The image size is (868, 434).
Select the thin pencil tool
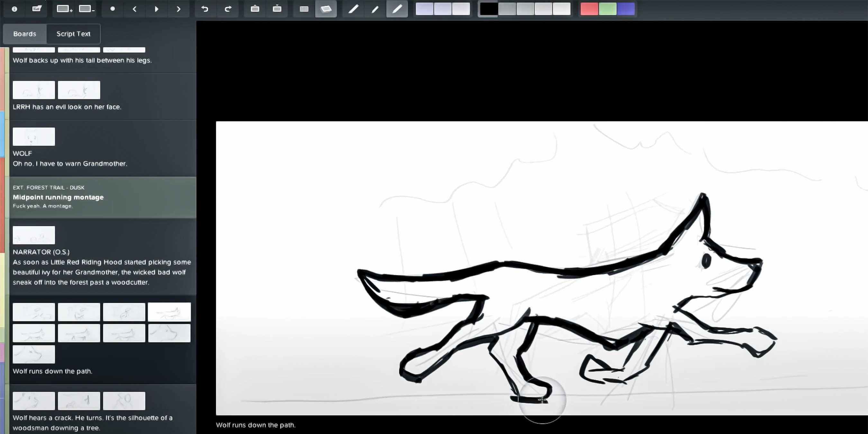(x=375, y=9)
